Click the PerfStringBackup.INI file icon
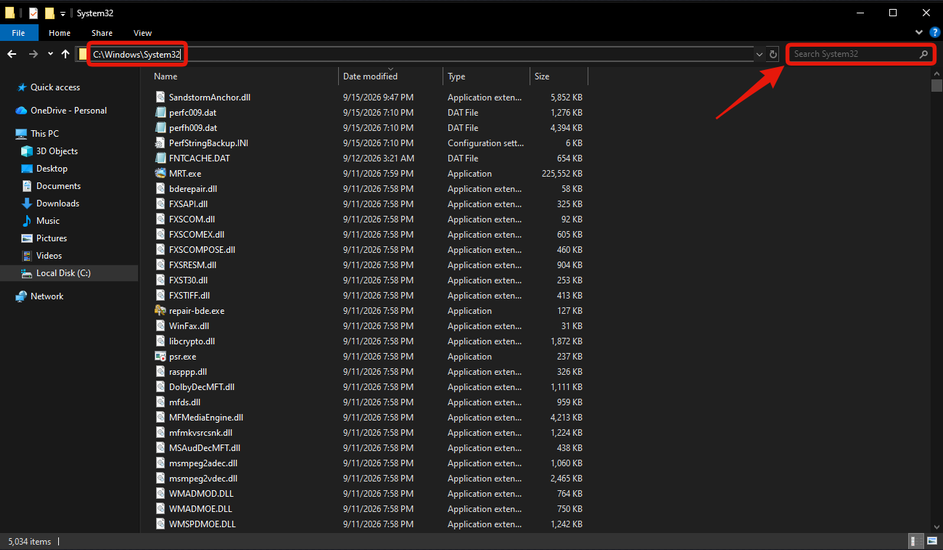 tap(161, 143)
